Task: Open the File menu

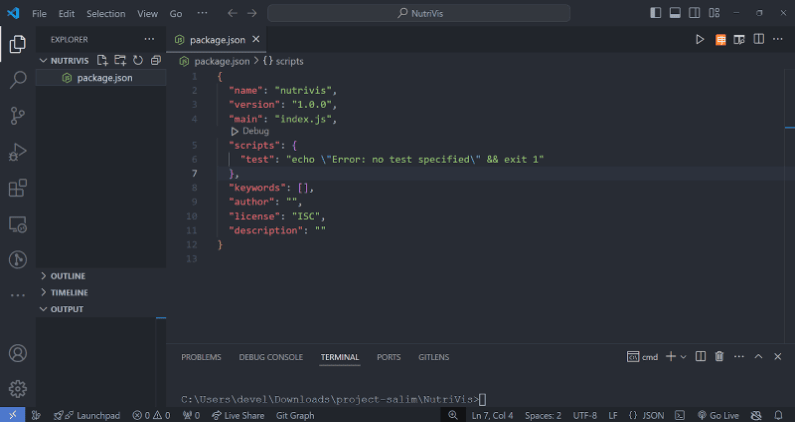Action: (39, 14)
